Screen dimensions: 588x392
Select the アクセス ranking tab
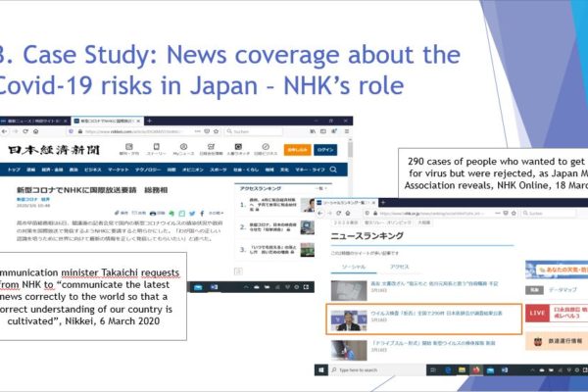click(400, 267)
